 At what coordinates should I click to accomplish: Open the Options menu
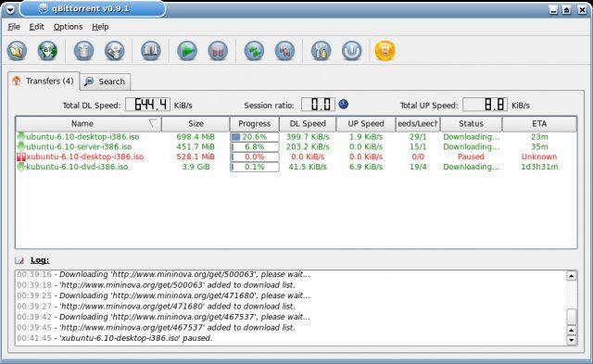(68, 27)
